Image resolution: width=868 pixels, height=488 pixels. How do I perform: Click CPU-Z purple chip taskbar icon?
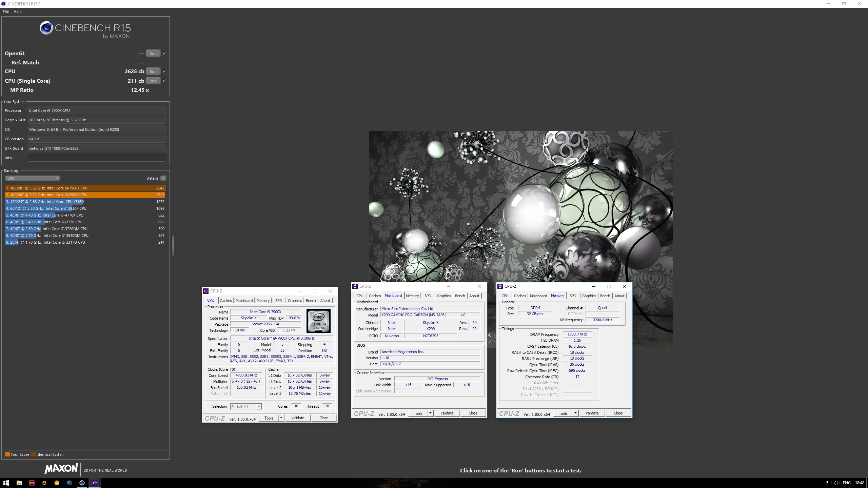pyautogui.click(x=95, y=483)
